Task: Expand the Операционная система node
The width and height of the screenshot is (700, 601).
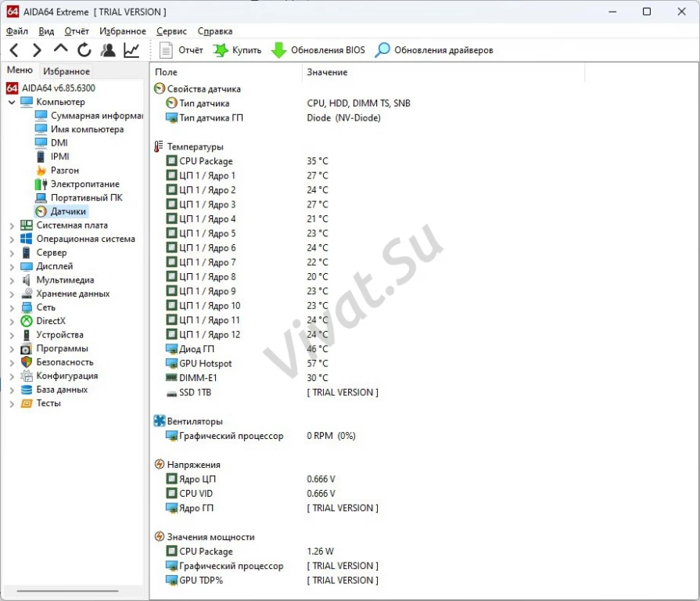Action: pos(12,239)
